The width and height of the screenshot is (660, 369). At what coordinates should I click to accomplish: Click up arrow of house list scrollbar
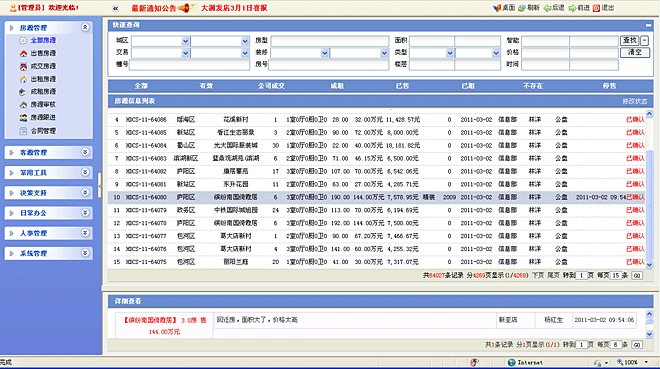[x=649, y=114]
